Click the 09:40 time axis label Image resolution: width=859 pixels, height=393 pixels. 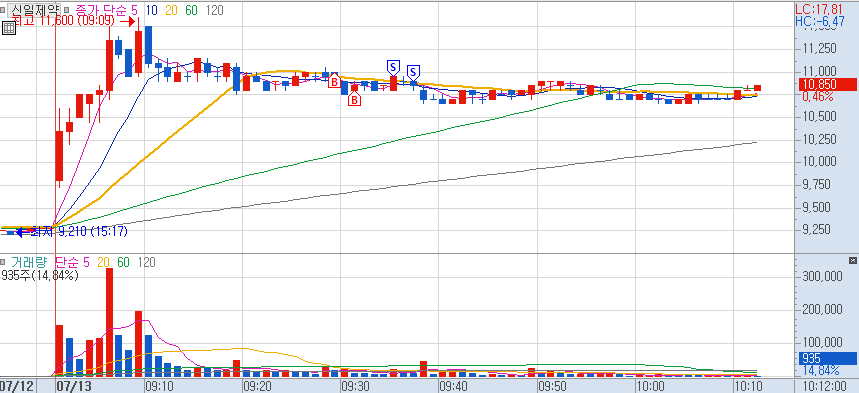pos(454,386)
